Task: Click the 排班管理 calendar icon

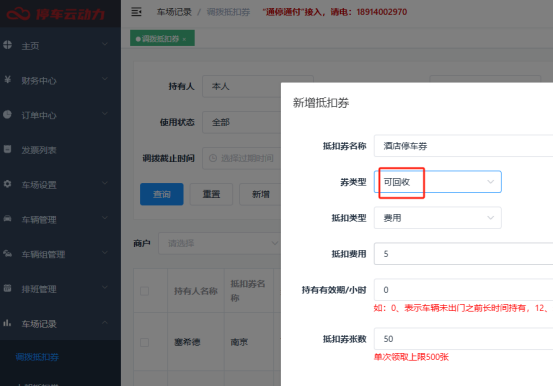Action: tap(7, 288)
